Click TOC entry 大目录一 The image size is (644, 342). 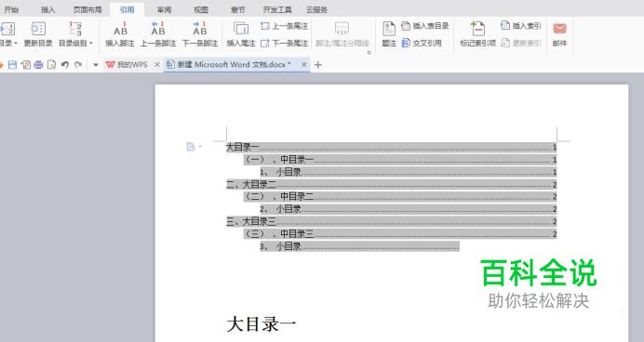click(392, 147)
